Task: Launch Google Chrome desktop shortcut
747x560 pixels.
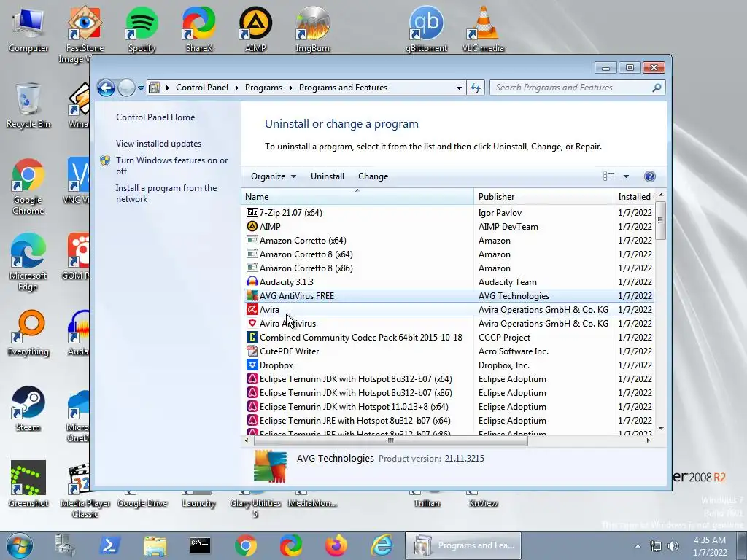Action: click(28, 187)
